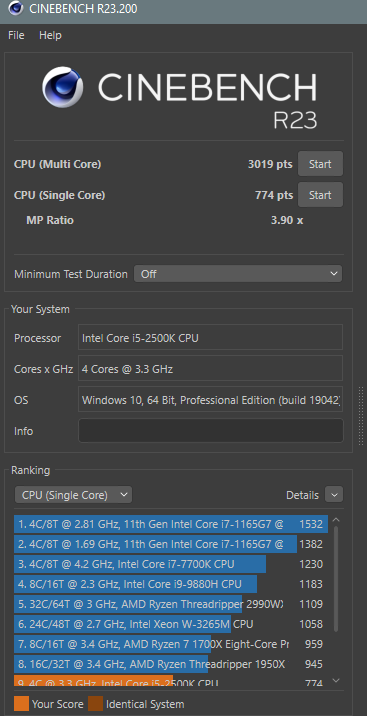This screenshot has height=716, width=367.
Task: Select the top-ranked i7-1165G7 entry
Action: click(171, 524)
